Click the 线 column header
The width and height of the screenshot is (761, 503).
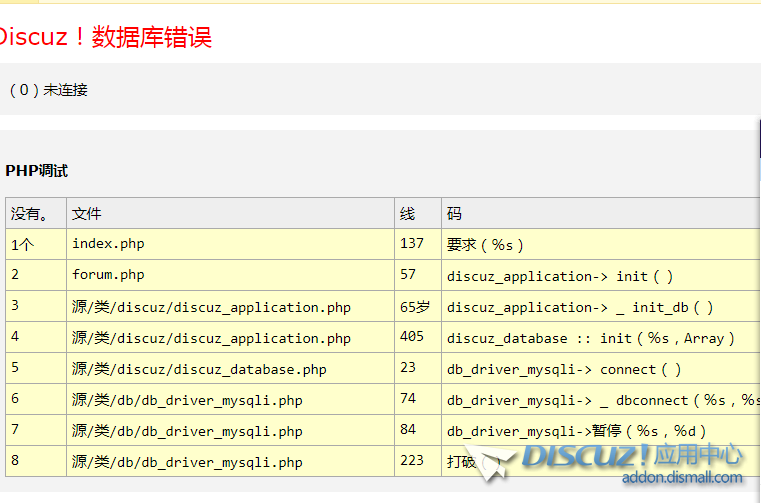coord(407,214)
